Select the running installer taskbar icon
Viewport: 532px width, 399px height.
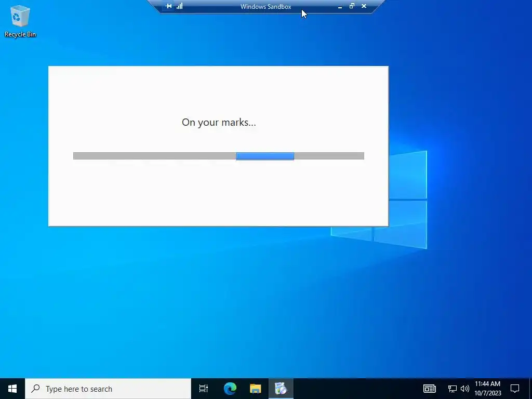[x=281, y=389]
